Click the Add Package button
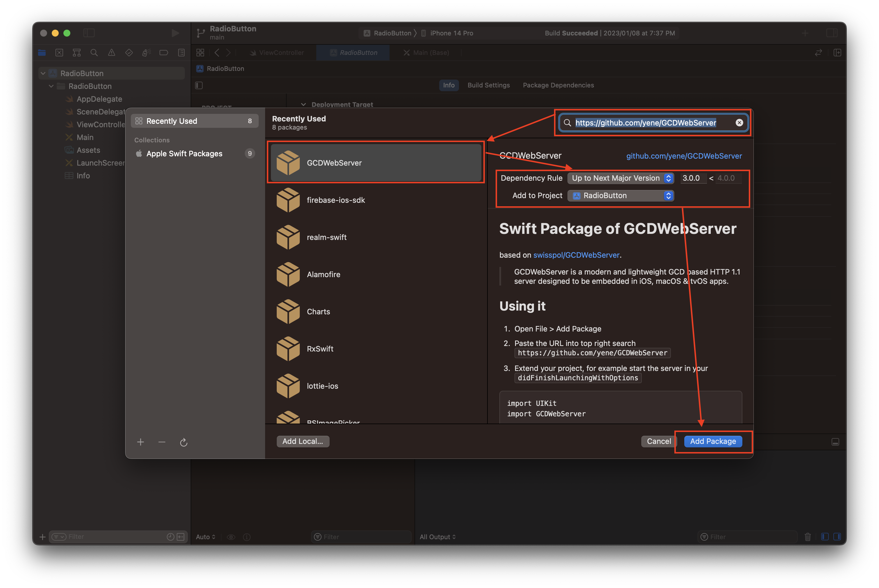The height and width of the screenshot is (588, 879). point(713,441)
